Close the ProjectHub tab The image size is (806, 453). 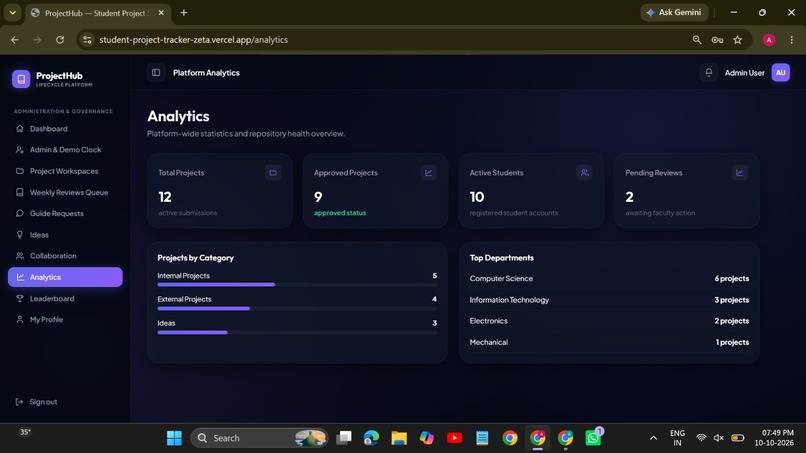(161, 13)
